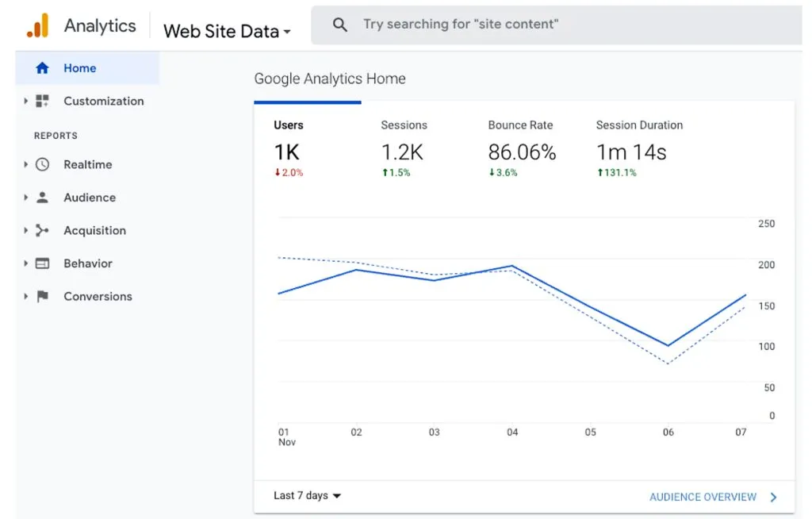This screenshot has height=519, width=812.
Task: Click the chart data point on 04
Action: point(512,266)
